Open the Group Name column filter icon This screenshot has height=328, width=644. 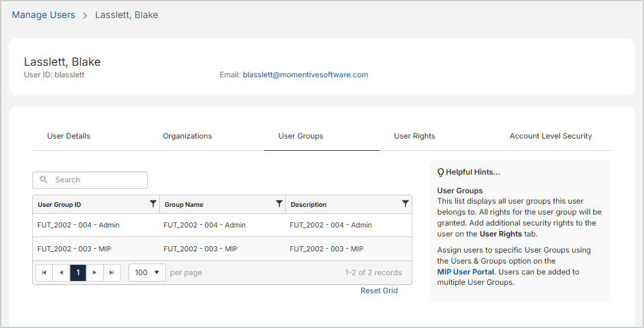point(279,204)
